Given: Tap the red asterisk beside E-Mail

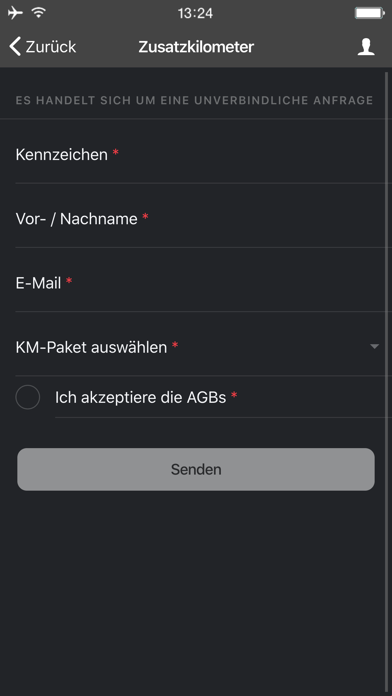Looking at the screenshot, I should point(69,281).
